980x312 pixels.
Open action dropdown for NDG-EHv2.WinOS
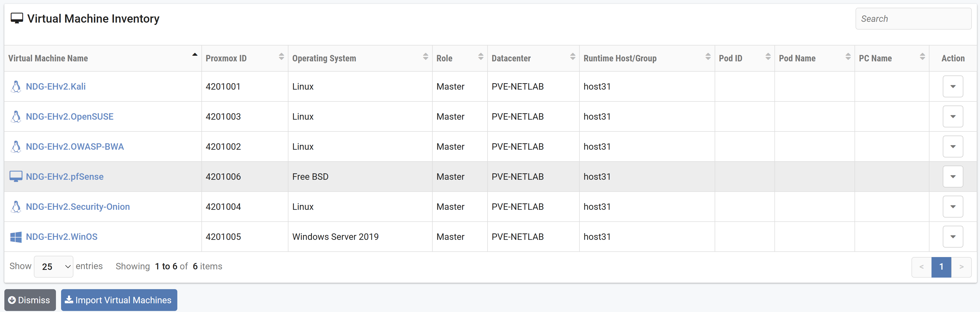point(953,237)
